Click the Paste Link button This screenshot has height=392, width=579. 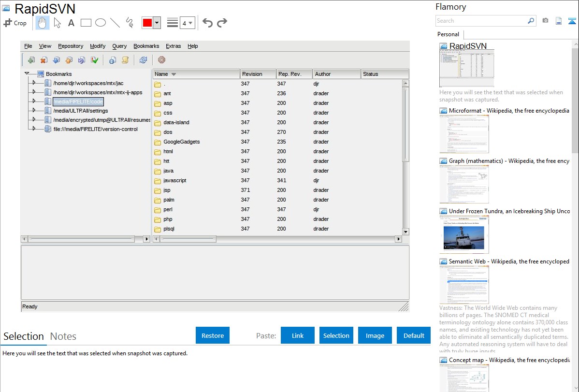pos(298,335)
